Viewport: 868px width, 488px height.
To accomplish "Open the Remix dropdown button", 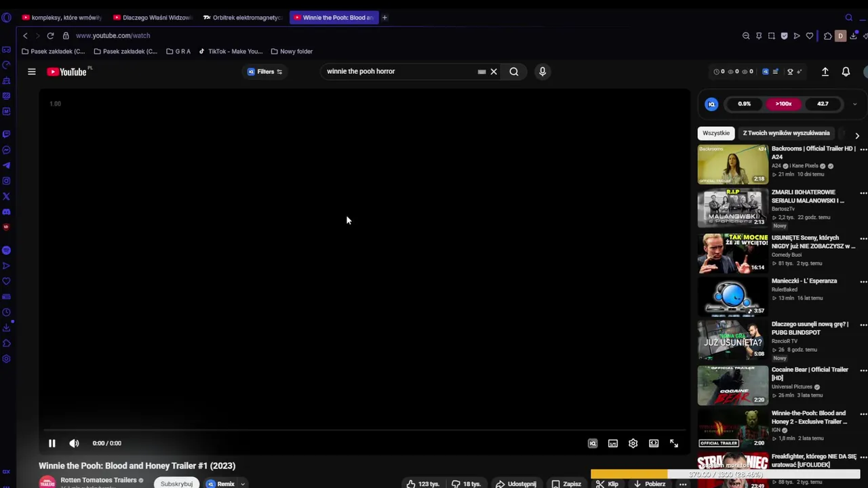I will [x=226, y=484].
